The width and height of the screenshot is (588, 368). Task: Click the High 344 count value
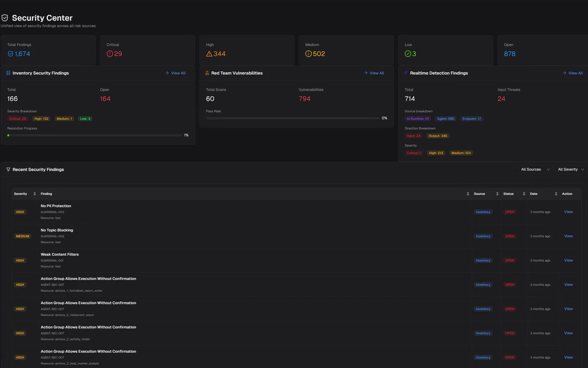pyautogui.click(x=219, y=54)
